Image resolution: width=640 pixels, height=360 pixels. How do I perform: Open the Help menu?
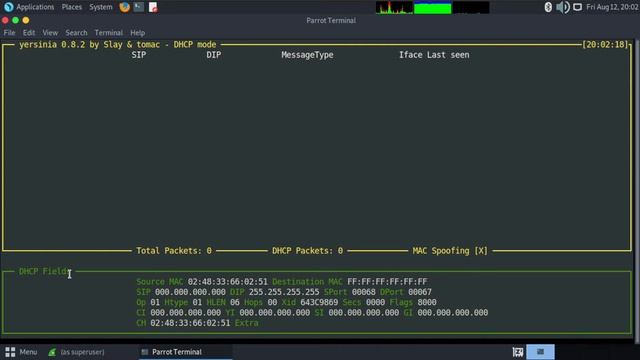click(138, 33)
